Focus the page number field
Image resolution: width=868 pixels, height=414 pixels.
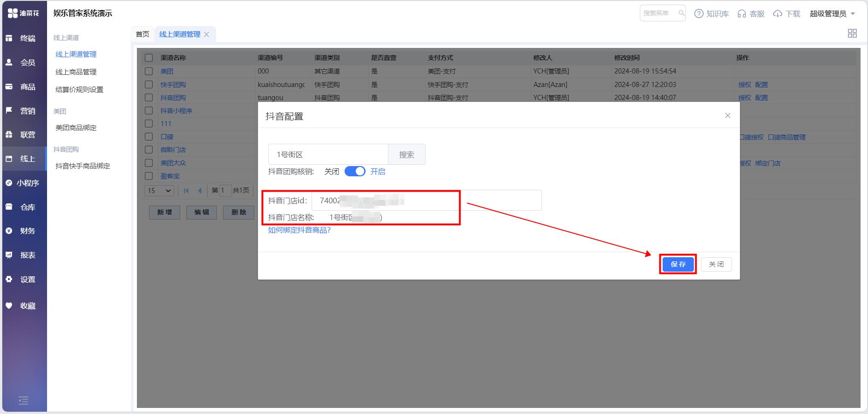225,190
